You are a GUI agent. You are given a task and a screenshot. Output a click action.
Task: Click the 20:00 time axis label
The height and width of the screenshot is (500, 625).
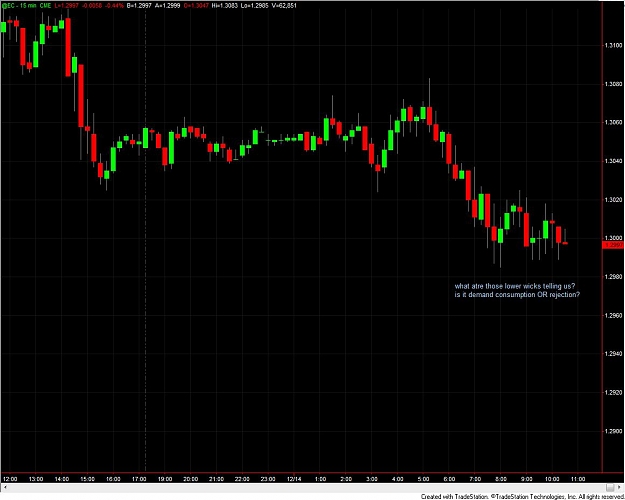click(191, 479)
